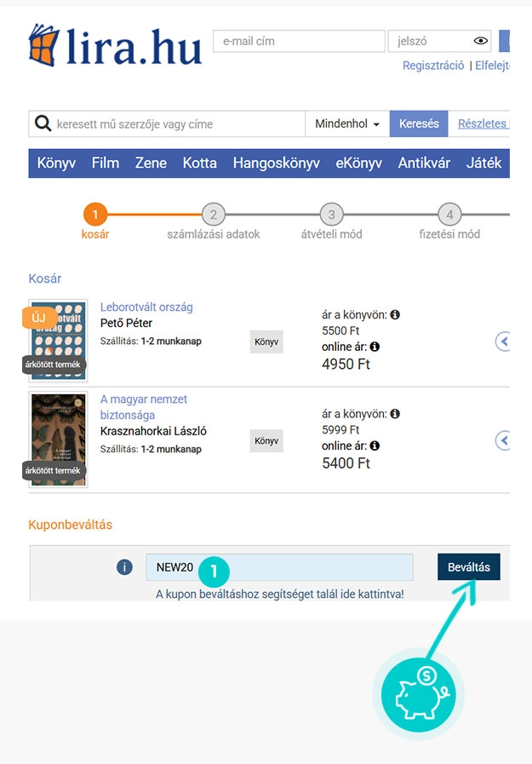The height and width of the screenshot is (764, 532).
Task: Open the Regisztráció link
Action: pyautogui.click(x=433, y=66)
